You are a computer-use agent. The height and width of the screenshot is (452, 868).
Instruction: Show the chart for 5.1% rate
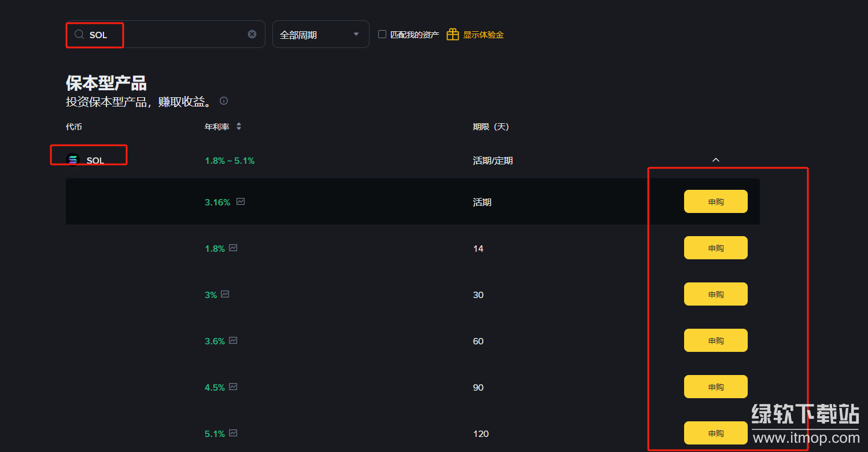(x=233, y=433)
